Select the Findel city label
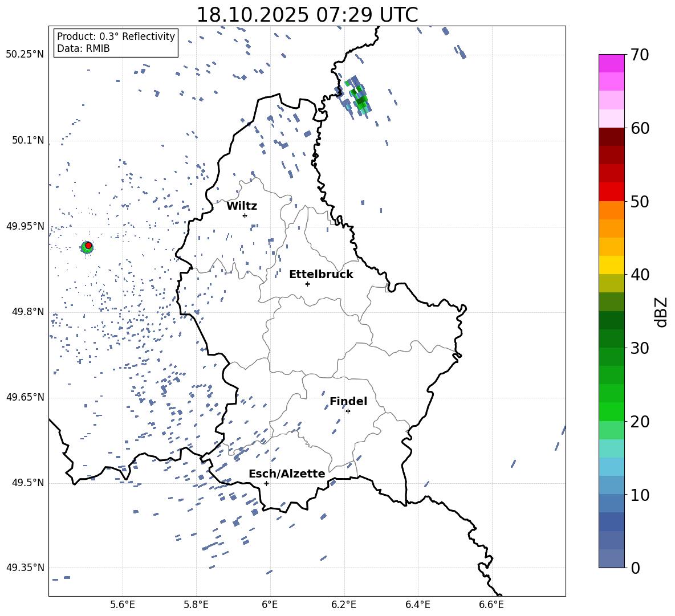675x616 pixels. coord(348,401)
